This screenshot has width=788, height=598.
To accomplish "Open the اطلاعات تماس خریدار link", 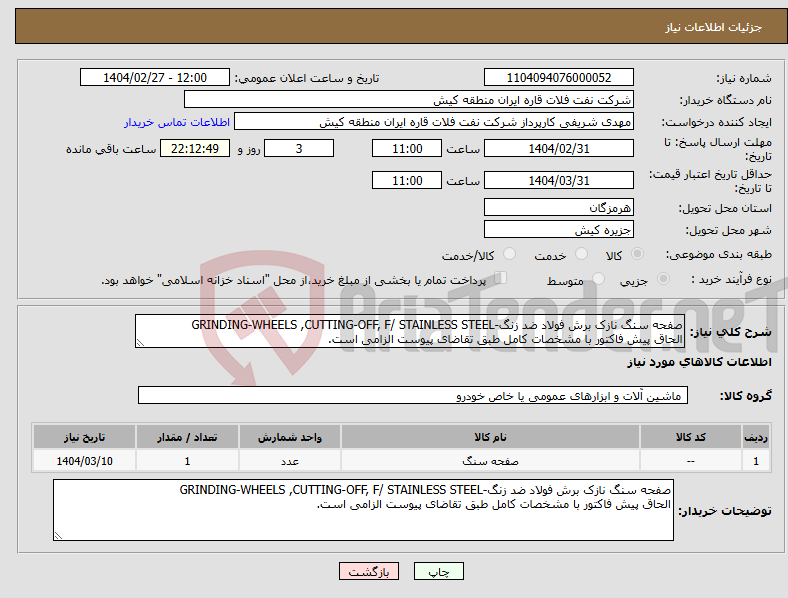I will point(177,122).
